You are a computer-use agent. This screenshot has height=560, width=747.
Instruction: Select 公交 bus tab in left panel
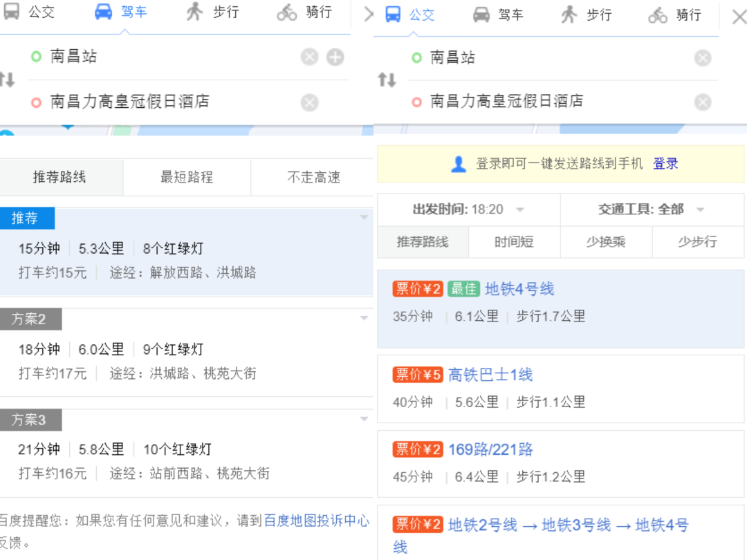[28, 12]
